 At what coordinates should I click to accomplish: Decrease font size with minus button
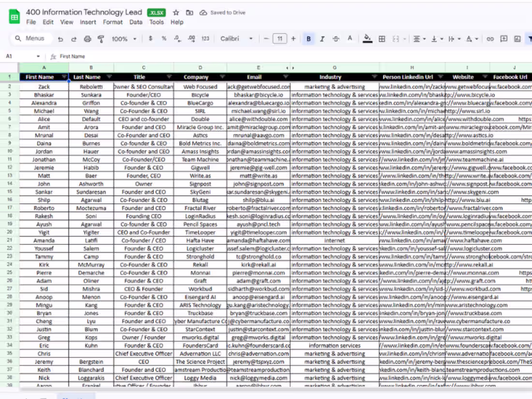266,39
